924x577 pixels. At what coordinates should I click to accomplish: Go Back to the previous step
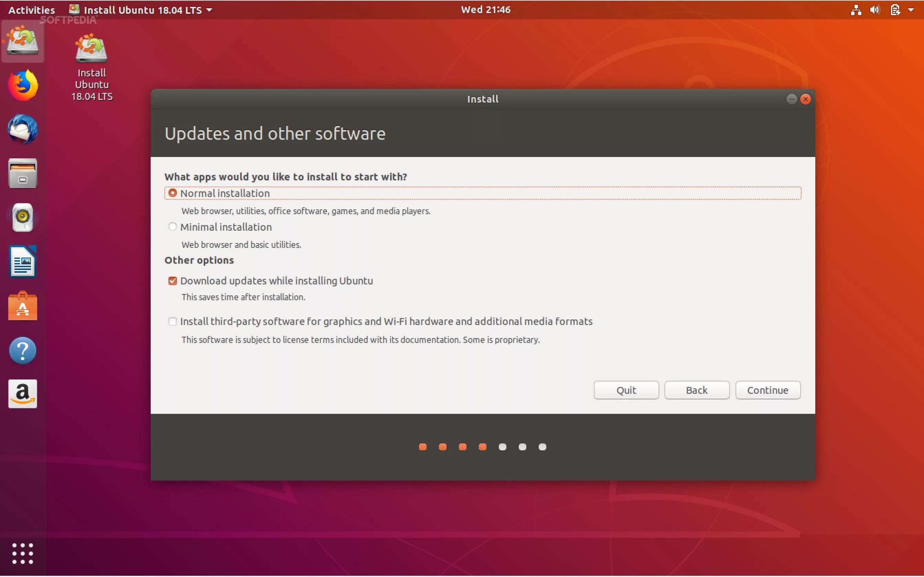(696, 390)
